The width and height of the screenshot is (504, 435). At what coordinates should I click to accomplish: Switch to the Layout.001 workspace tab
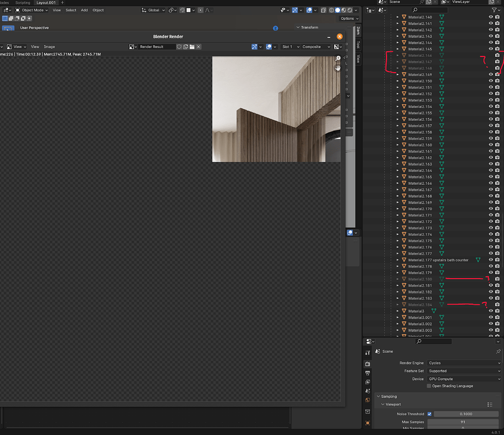tap(46, 2)
